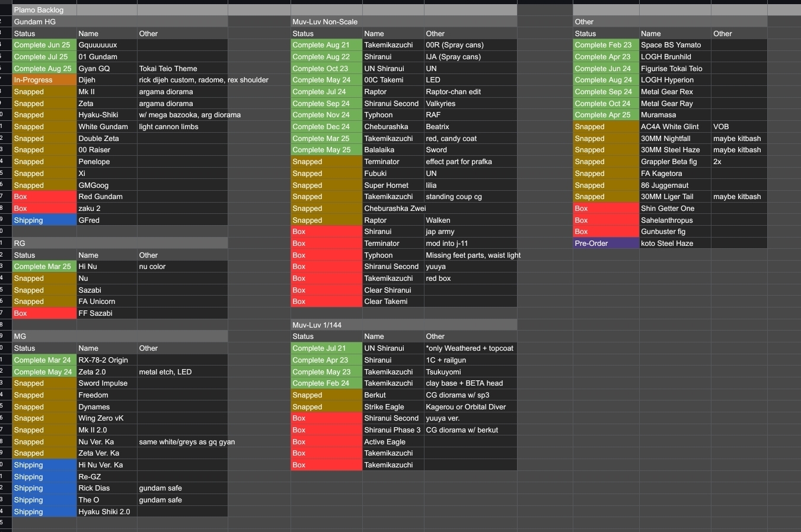Select the Gquuuuuux name cell
This screenshot has height=532, width=801.
(107, 45)
